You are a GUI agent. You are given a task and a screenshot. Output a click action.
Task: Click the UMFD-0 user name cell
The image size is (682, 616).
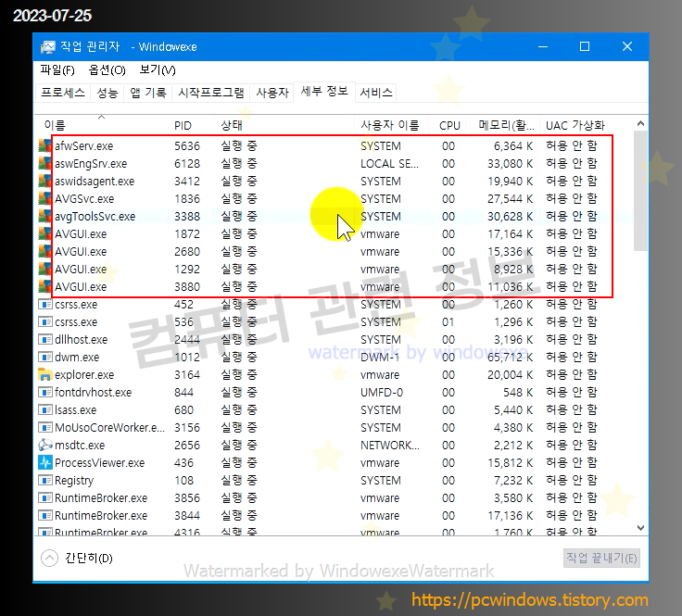pyautogui.click(x=382, y=392)
